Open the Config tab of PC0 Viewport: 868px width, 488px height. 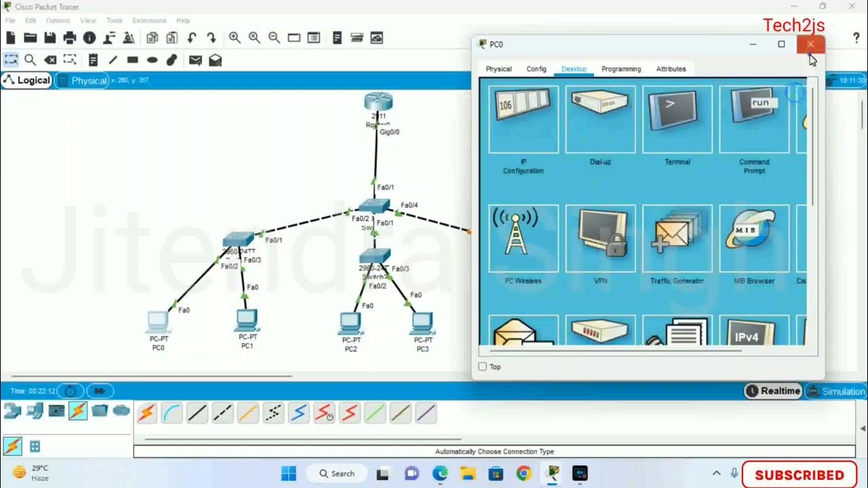[x=536, y=68]
